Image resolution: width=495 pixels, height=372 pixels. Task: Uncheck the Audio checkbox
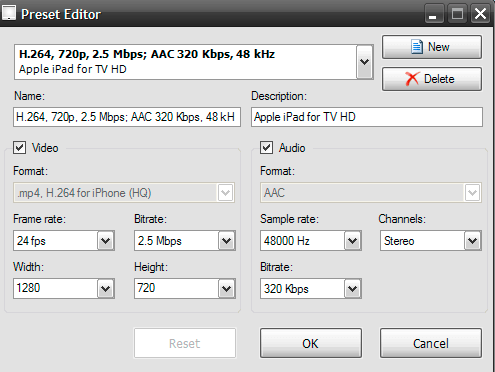[x=267, y=148]
